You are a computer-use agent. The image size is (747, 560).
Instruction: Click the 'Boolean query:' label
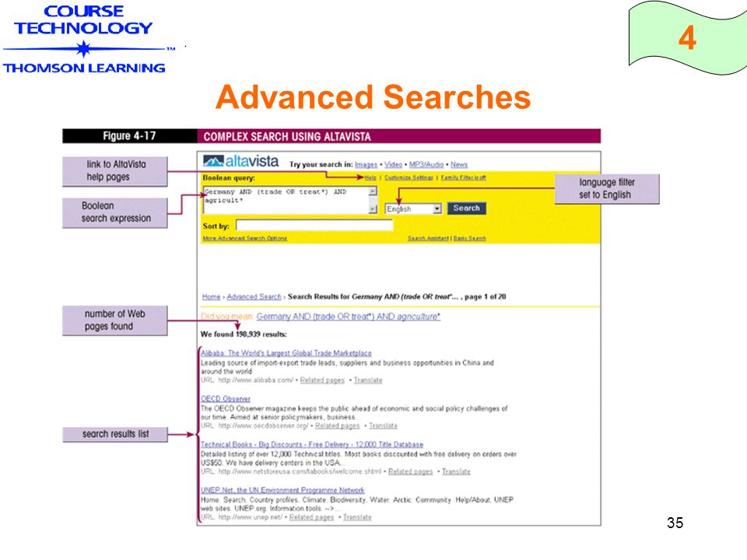tap(229, 177)
